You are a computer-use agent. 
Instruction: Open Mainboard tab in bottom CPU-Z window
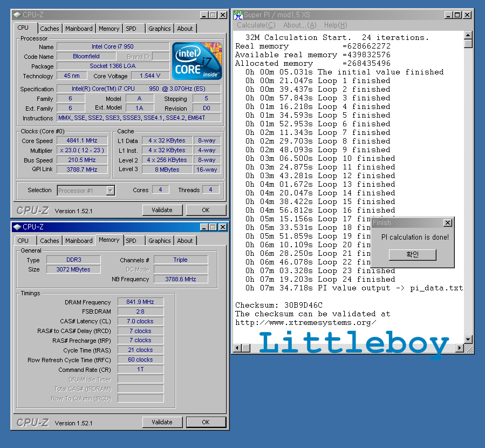click(79, 241)
